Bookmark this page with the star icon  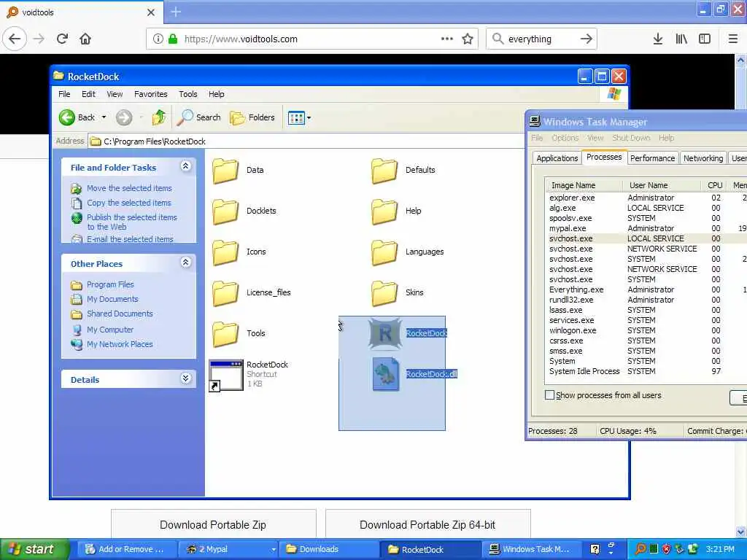[468, 39]
